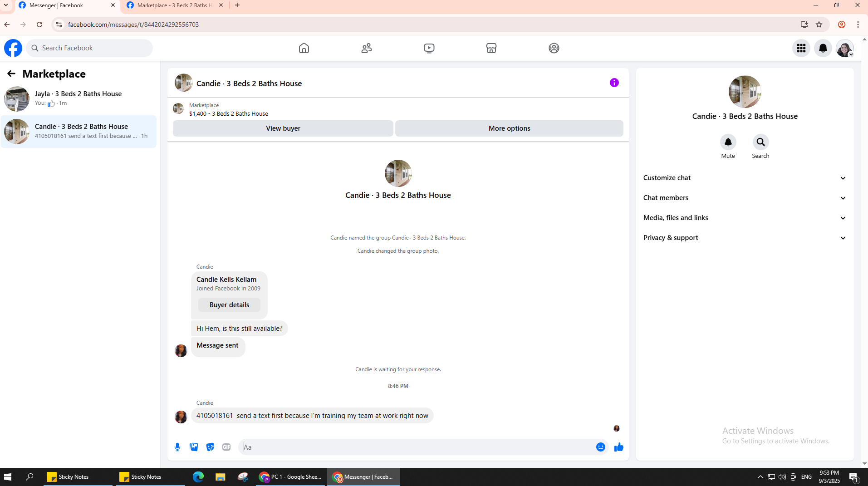This screenshot has height=486, width=868.
Task: Go to the Home feed icon
Action: [304, 48]
